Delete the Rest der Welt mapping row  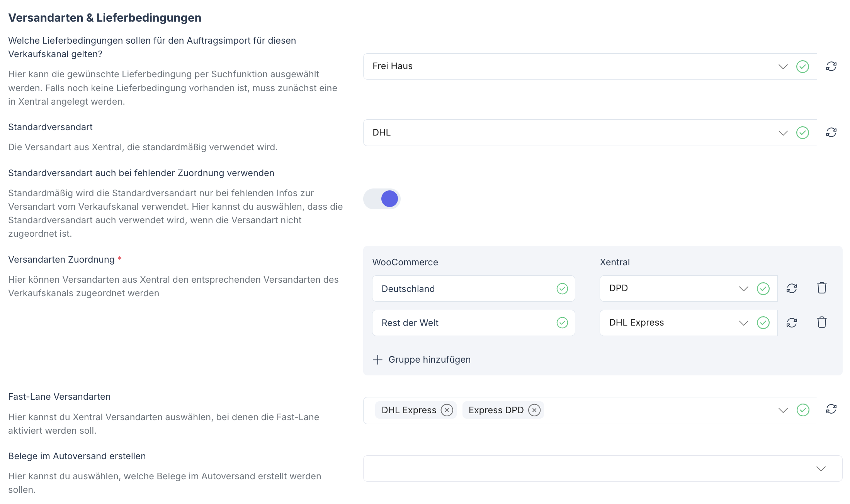tap(822, 322)
